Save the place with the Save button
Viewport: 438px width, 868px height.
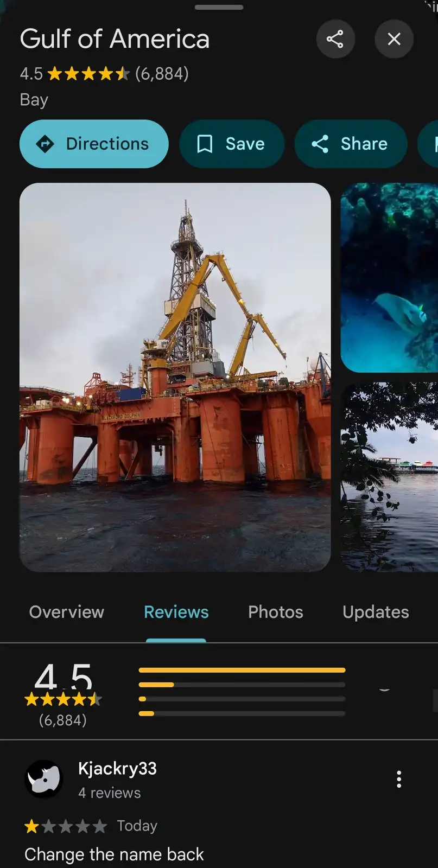(232, 144)
